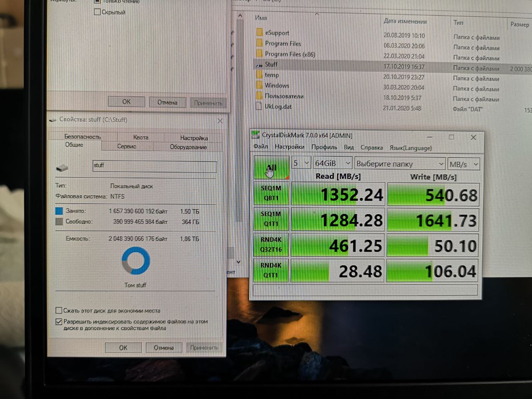Click temp folder icon
The width and height of the screenshot is (532, 399).
coord(259,75)
